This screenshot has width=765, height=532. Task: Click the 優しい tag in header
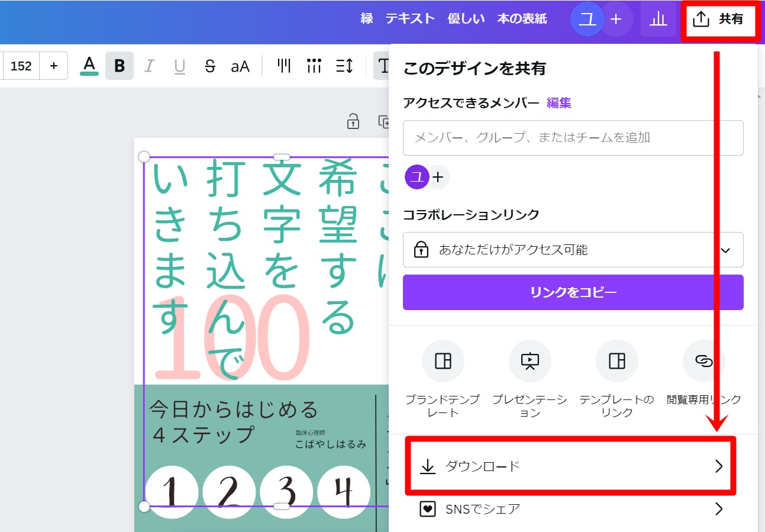[466, 19]
